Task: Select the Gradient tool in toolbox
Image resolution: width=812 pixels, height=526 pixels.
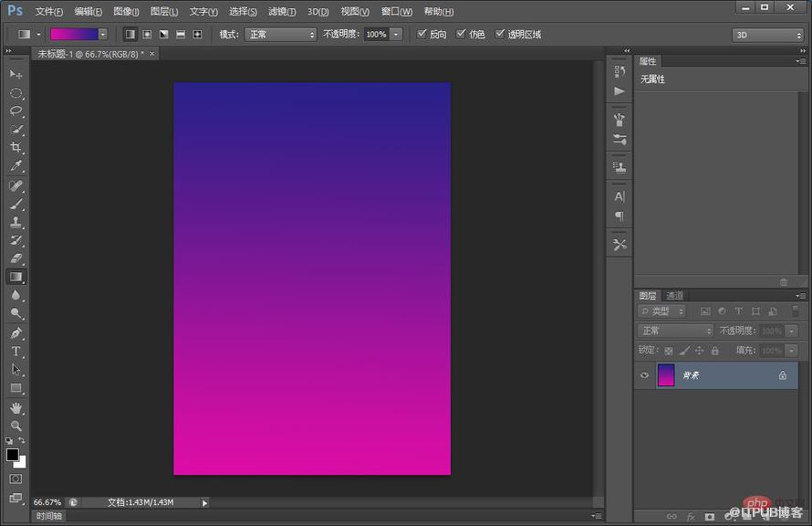Action: click(16, 277)
